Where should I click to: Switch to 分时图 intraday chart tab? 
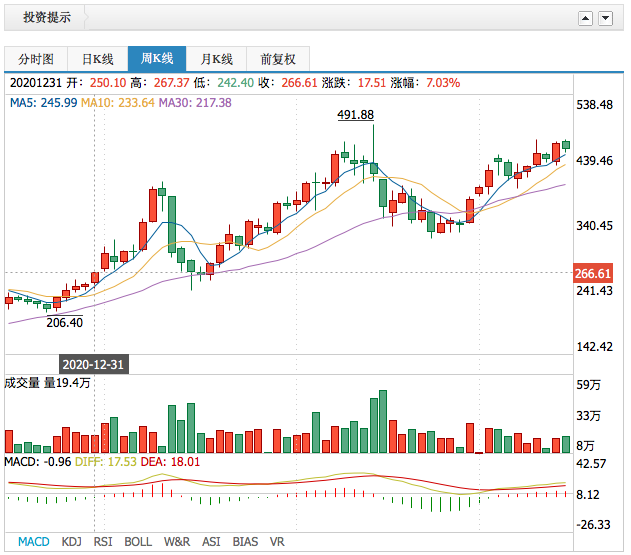(36, 59)
